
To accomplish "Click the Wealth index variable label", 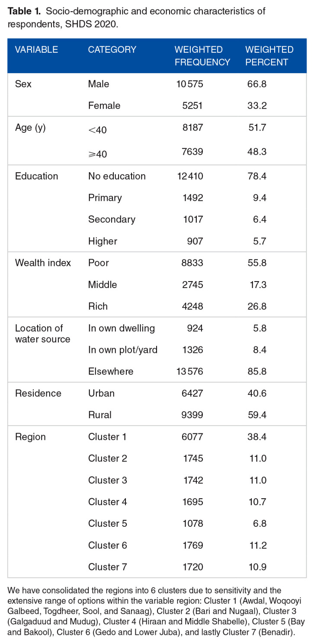I will coord(43,263).
